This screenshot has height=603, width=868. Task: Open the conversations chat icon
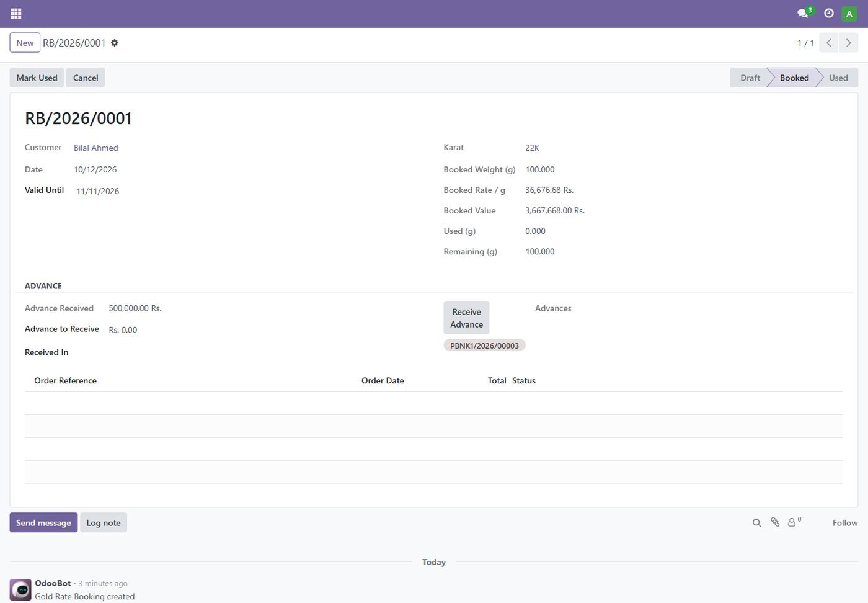coord(804,13)
